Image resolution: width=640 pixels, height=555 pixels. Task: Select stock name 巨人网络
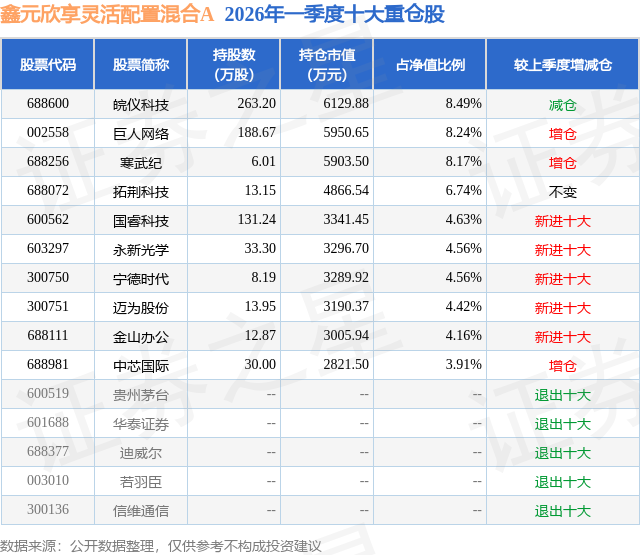141,134
